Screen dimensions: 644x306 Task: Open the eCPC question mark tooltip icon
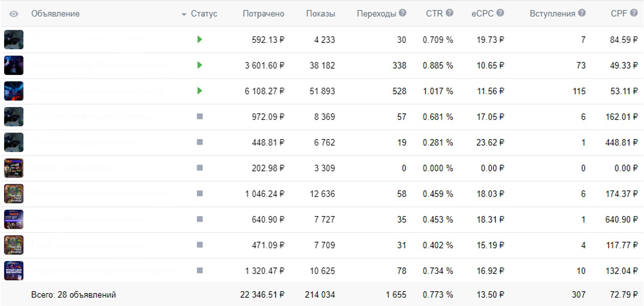(x=500, y=13)
